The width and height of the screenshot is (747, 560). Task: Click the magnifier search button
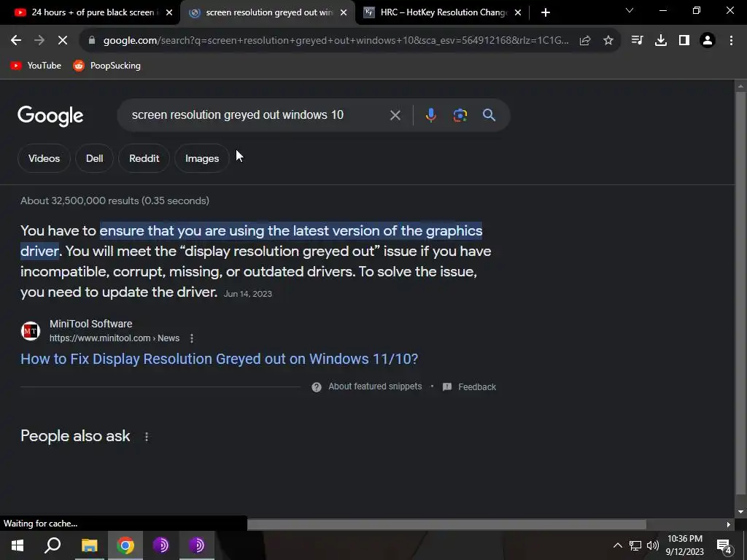pos(489,115)
